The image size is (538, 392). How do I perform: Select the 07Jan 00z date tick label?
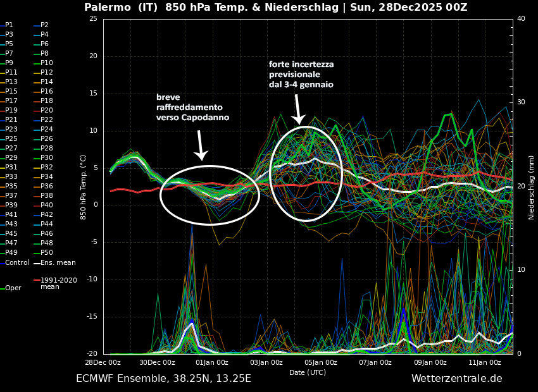click(x=375, y=362)
